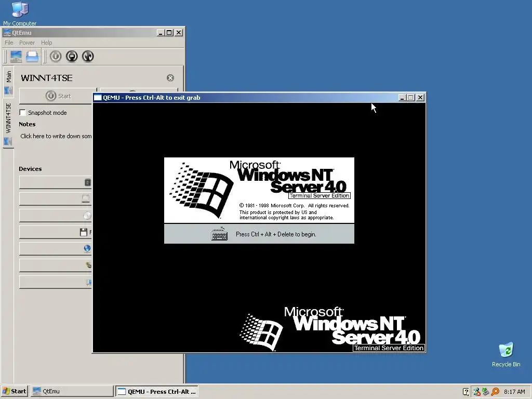Viewport: 532px width, 399px height.
Task: Open the Help menu in QtEmu
Action: [x=46, y=43]
